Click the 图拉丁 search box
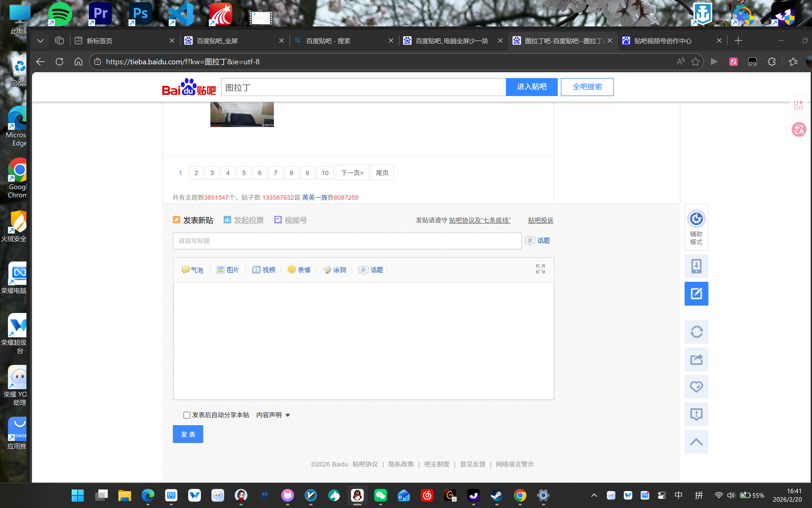 [363, 87]
